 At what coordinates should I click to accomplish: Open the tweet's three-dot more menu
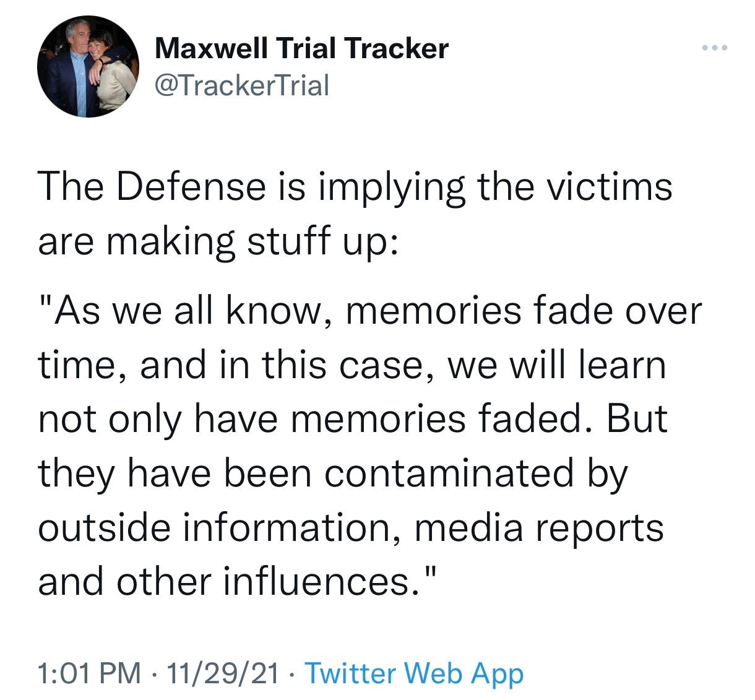pyautogui.click(x=716, y=48)
